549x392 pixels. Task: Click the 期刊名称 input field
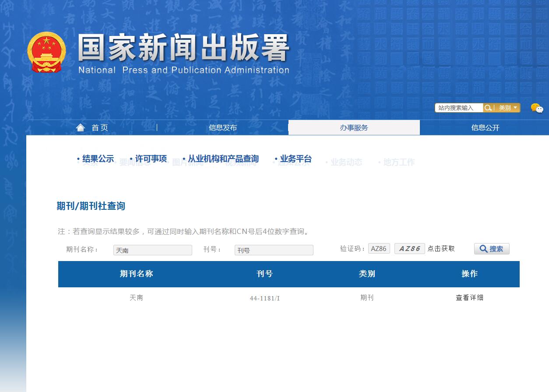point(152,250)
